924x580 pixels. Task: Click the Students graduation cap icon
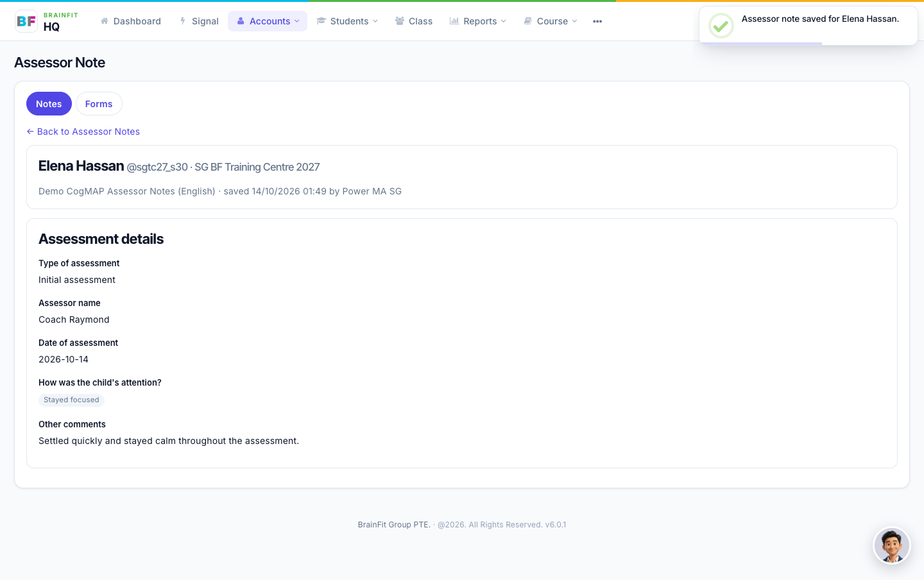click(x=321, y=21)
